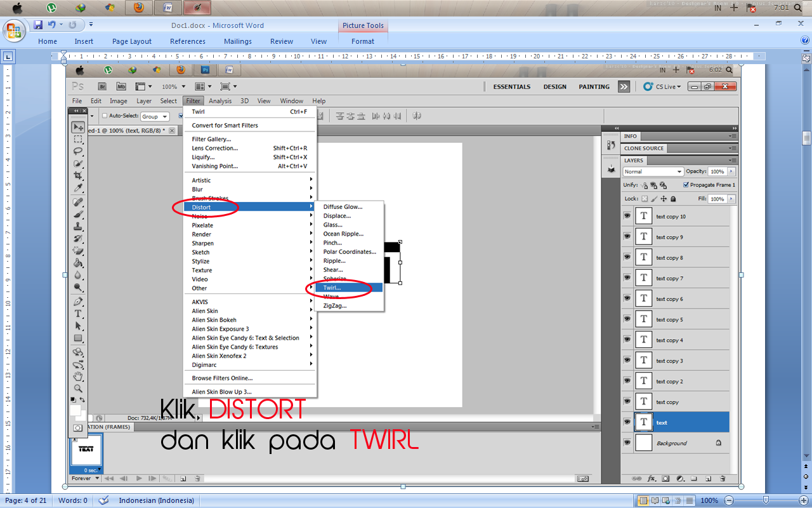Viewport: 812px width, 508px height.
Task: Choose Twirl from the Distort submenu
Action: click(x=334, y=287)
